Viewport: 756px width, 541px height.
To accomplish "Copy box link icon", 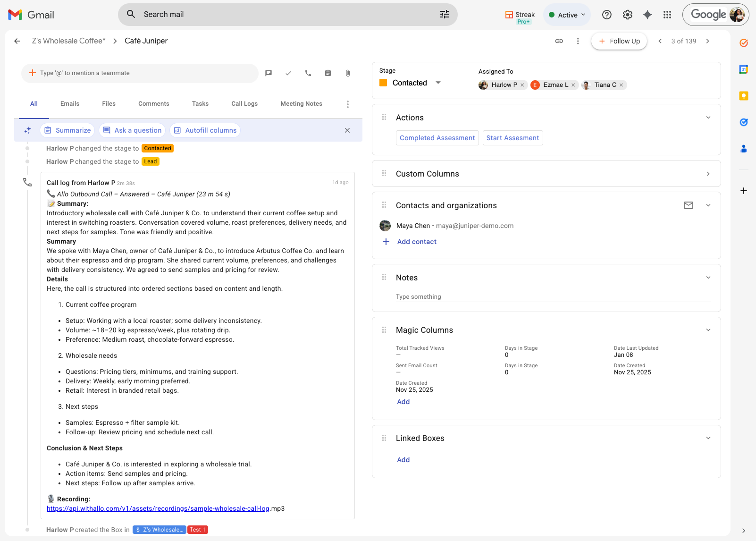I will pyautogui.click(x=559, y=41).
